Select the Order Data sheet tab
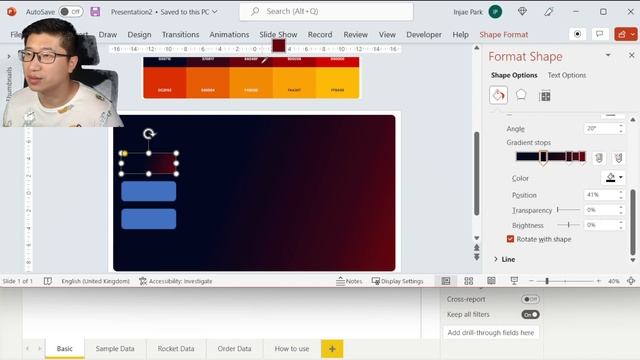The width and height of the screenshot is (640, 360). (234, 349)
